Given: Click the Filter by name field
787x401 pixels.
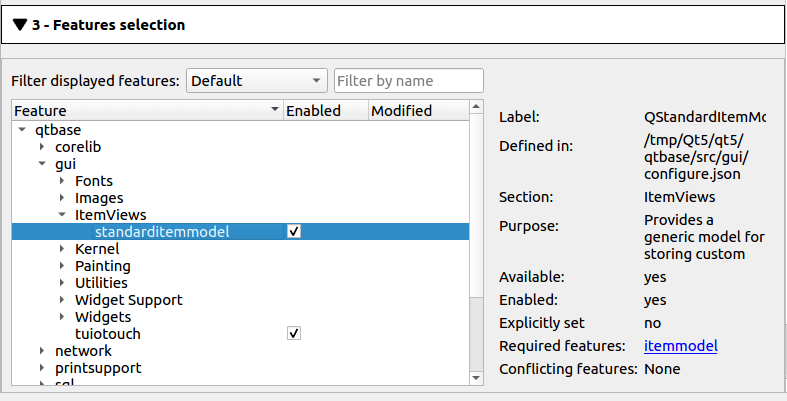Looking at the screenshot, I should pyautogui.click(x=408, y=80).
